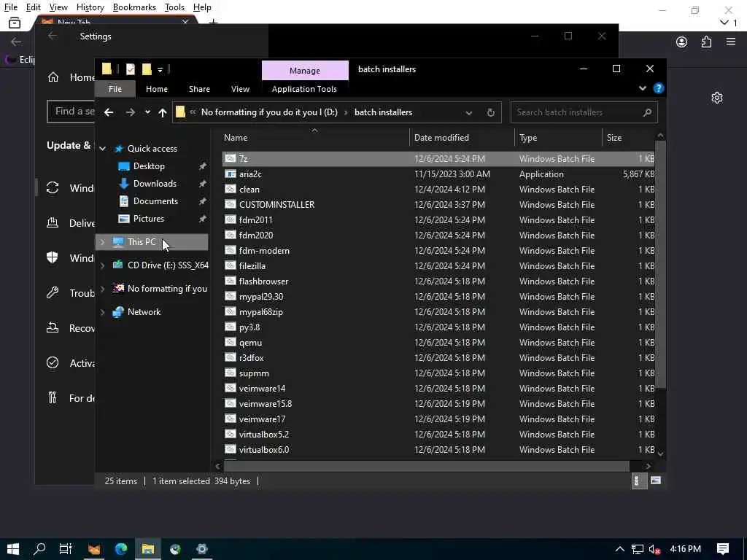
Task: Open the Share ribbon tab
Action: pos(199,89)
